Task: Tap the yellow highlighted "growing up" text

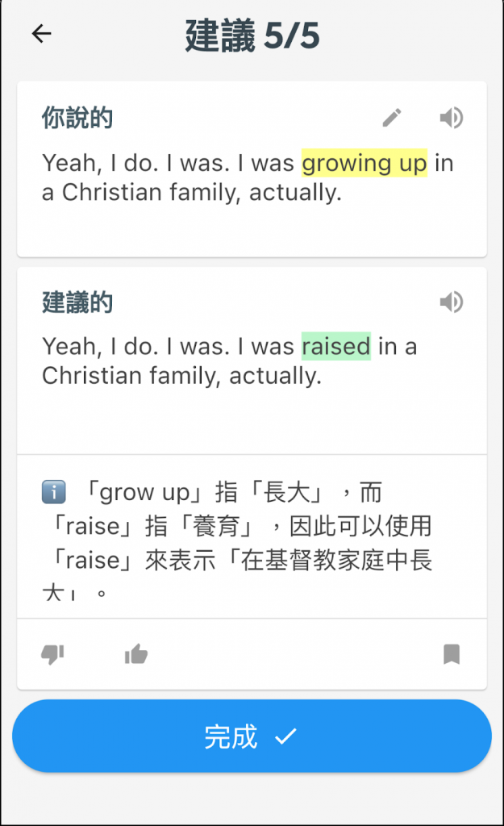Action: coord(364,164)
